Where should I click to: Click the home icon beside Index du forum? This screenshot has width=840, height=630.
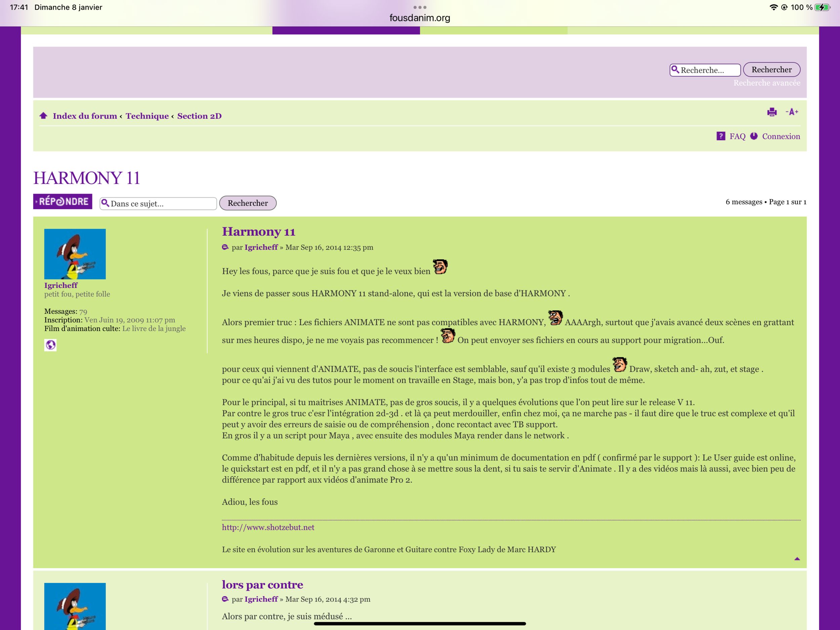[43, 116]
